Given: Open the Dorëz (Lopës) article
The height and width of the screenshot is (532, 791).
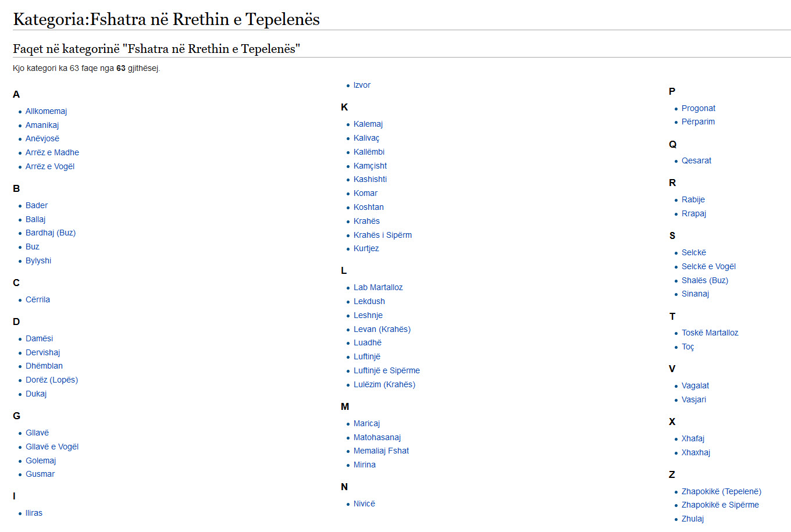Looking at the screenshot, I should [x=51, y=380].
